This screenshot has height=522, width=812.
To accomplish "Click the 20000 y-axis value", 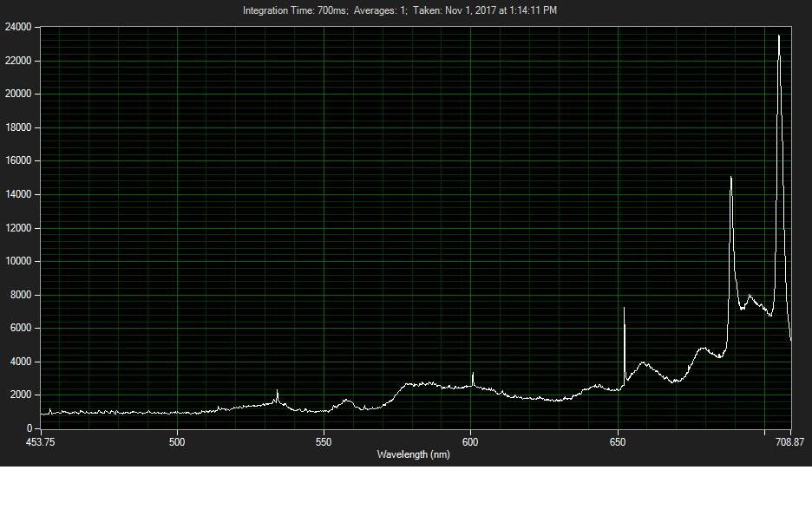I will click(x=18, y=94).
